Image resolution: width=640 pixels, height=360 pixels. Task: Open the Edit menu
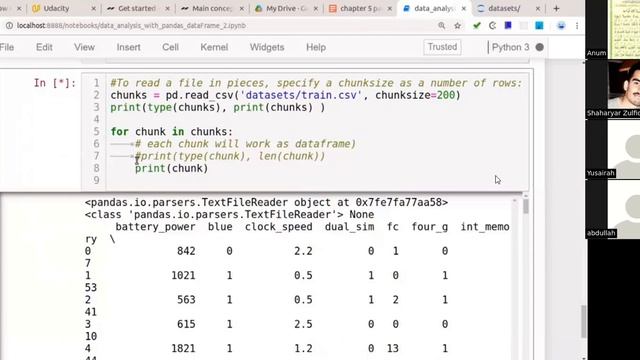tap(44, 47)
